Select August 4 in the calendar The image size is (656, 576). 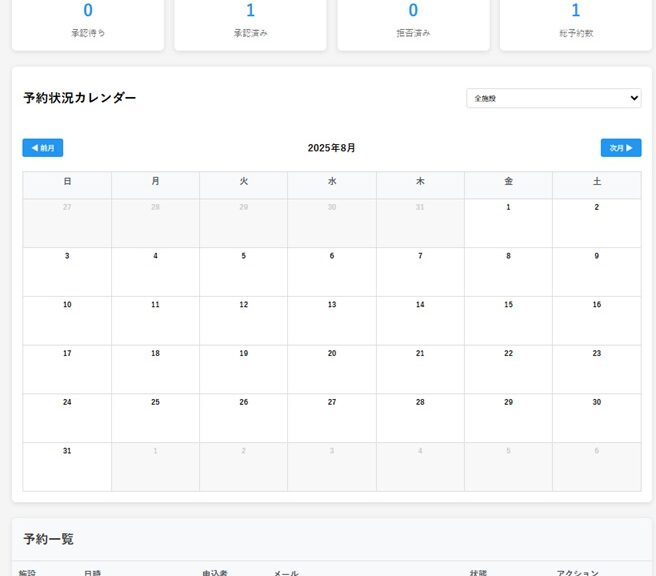pyautogui.click(x=155, y=272)
